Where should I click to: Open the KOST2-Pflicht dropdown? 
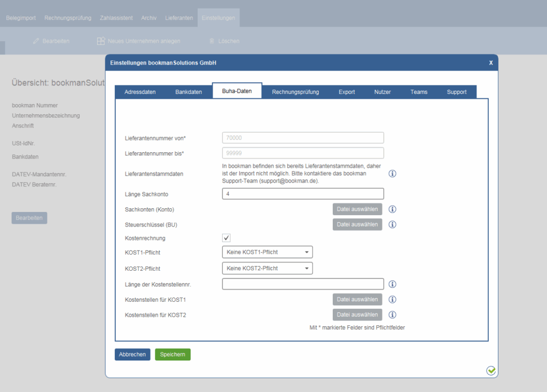267,268
